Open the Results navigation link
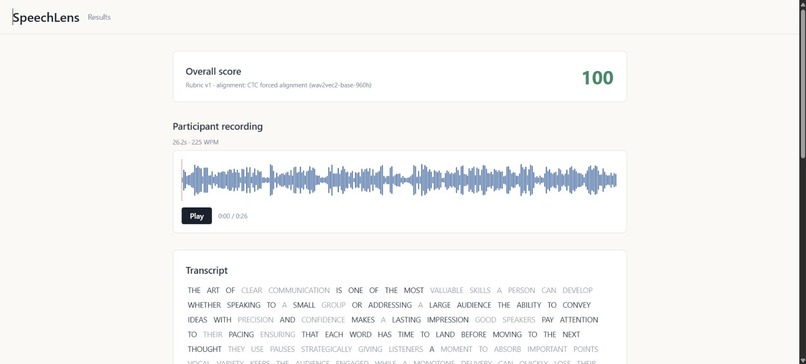 pos(99,17)
